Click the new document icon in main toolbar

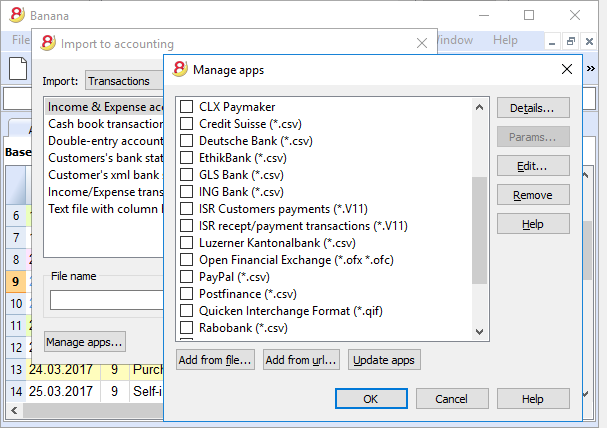pyautogui.click(x=18, y=68)
